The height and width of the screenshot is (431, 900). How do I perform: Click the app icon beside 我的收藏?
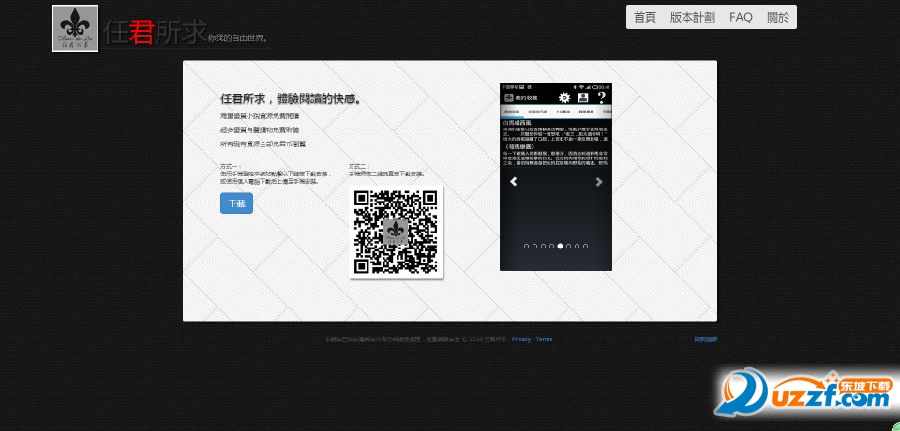coord(508,98)
